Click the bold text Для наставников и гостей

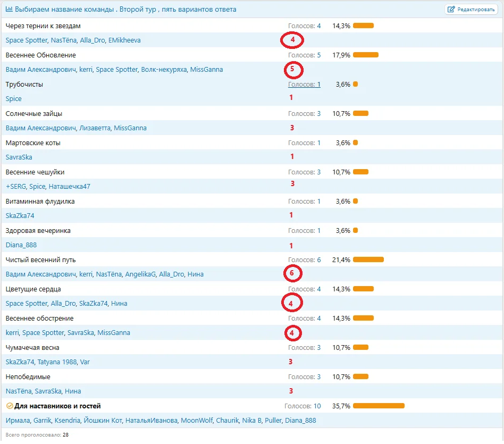click(x=57, y=406)
